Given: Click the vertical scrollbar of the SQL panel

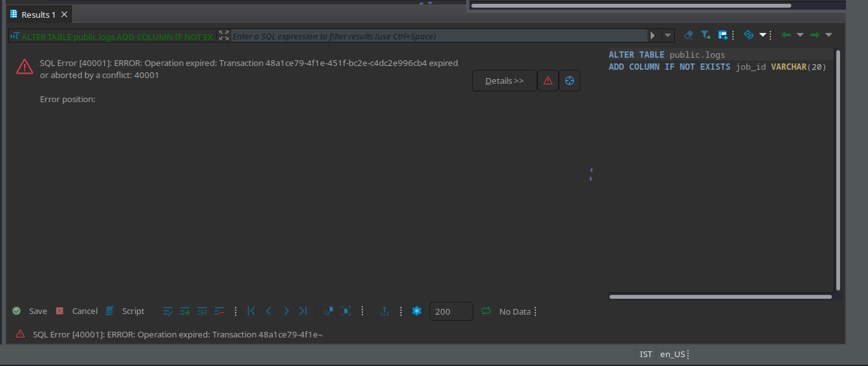Looking at the screenshot, I should [838, 170].
